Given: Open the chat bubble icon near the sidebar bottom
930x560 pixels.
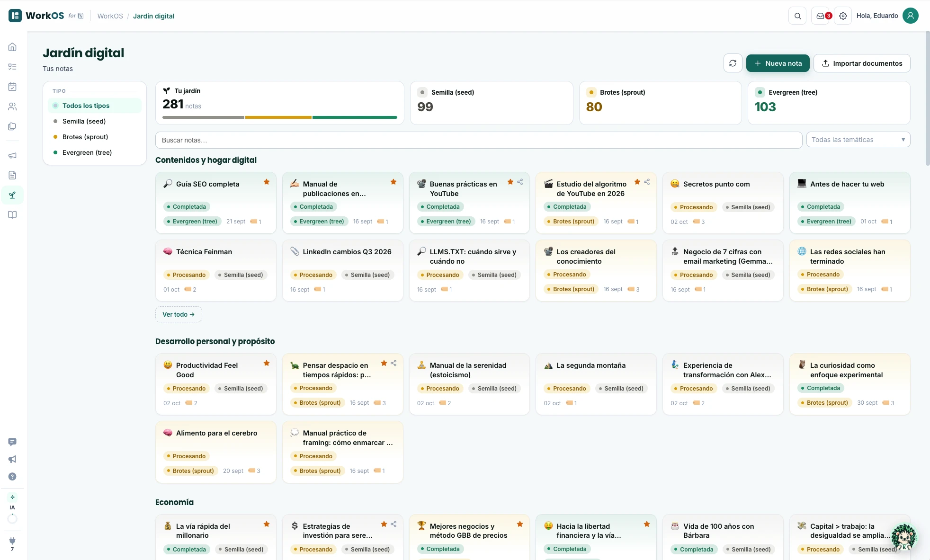Looking at the screenshot, I should [x=12, y=442].
